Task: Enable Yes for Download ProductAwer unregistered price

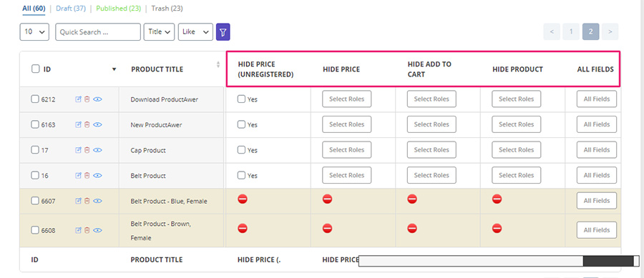Action: (242, 99)
